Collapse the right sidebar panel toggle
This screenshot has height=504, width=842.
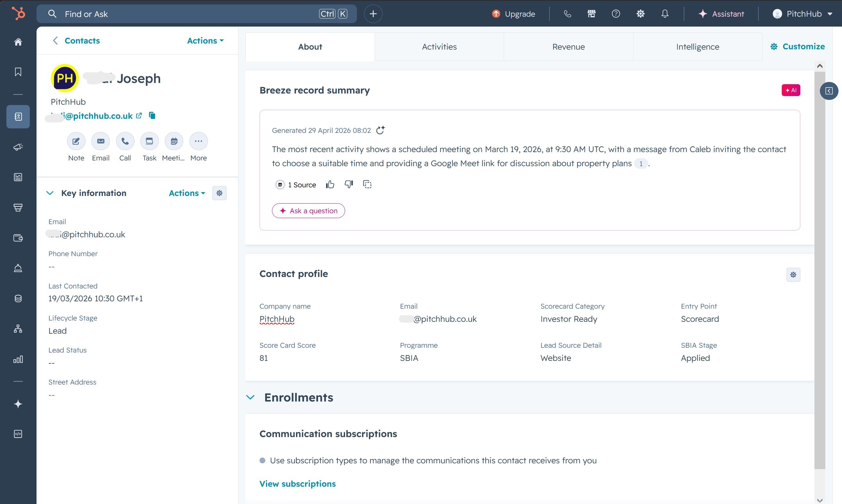[829, 91]
